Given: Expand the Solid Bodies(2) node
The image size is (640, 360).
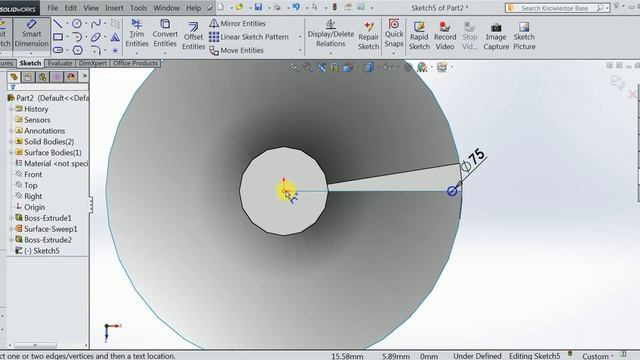Looking at the screenshot, I should click(x=11, y=142).
